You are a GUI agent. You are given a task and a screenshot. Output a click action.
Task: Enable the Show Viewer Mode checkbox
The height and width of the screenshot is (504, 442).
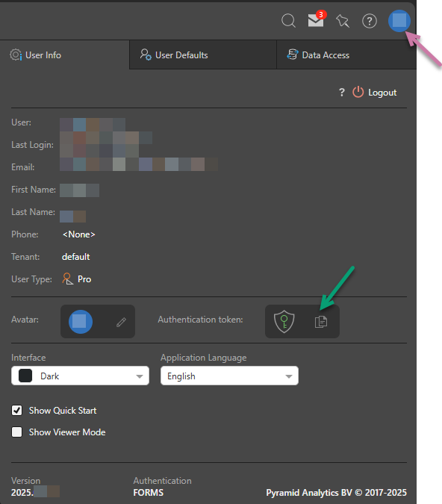[16, 432]
